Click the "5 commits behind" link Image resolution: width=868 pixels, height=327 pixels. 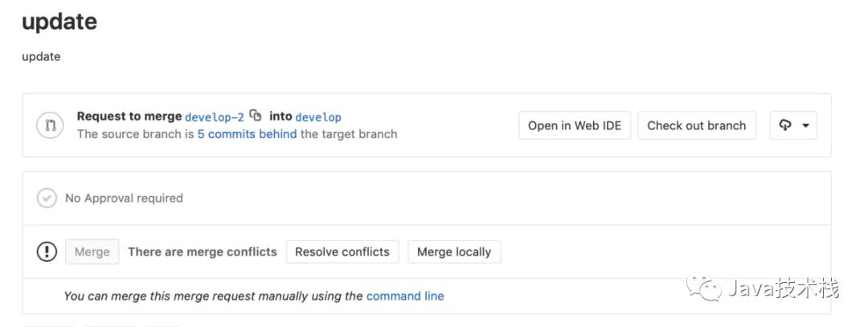pos(247,134)
